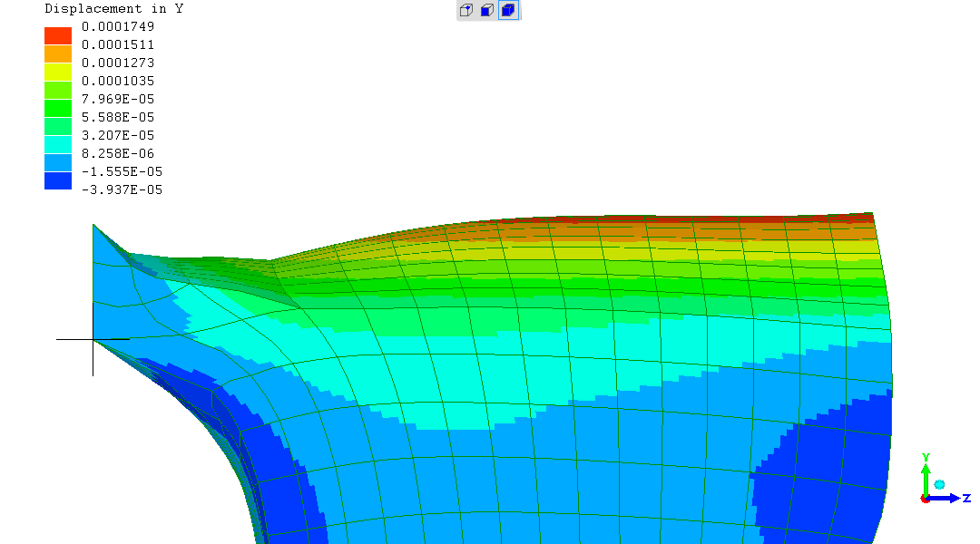Image resolution: width=980 pixels, height=544 pixels.
Task: Click the black crosshair origin marker
Action: tap(93, 339)
